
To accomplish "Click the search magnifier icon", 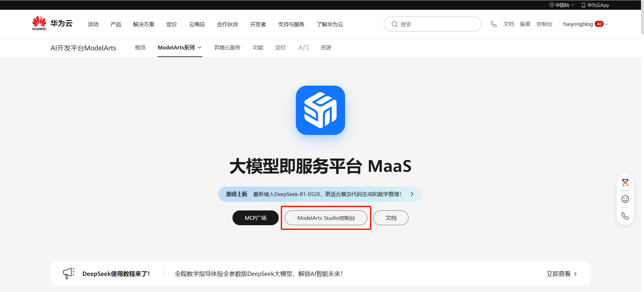I will tap(395, 24).
